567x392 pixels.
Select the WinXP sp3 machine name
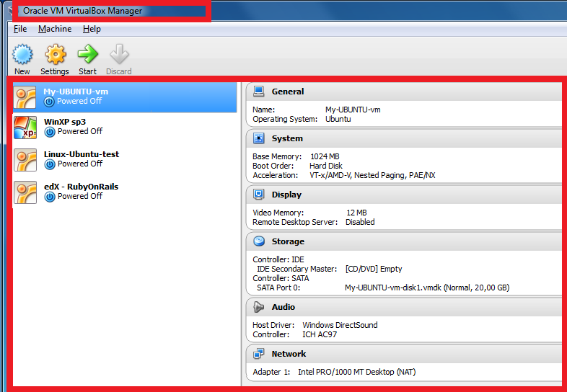point(65,122)
